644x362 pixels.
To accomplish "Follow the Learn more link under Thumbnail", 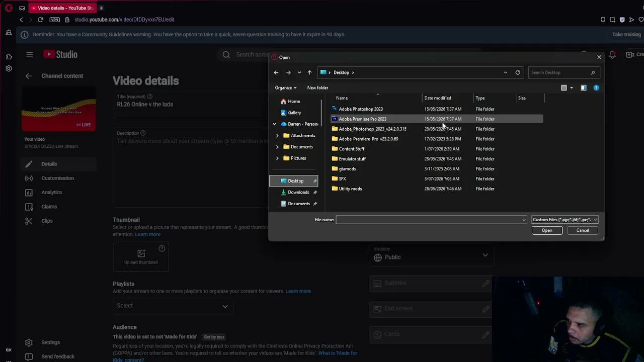I will (147, 234).
